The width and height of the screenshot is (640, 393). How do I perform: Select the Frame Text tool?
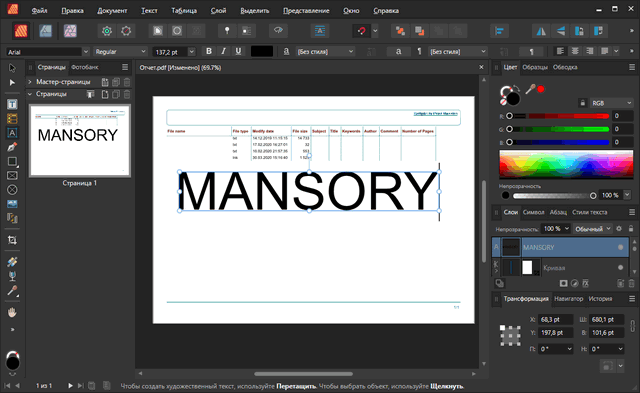(12, 104)
